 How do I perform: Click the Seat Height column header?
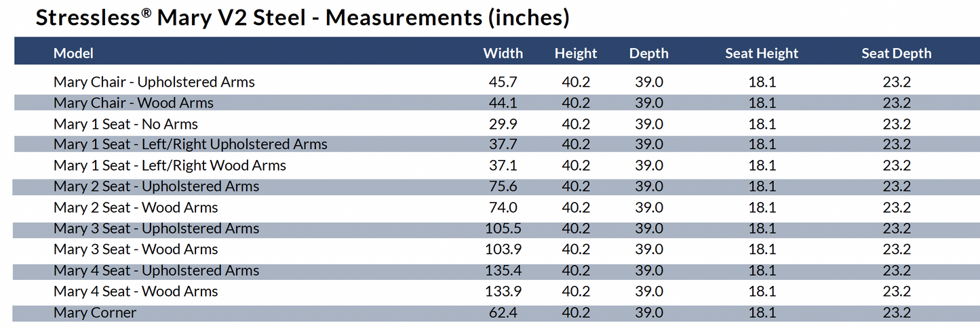pyautogui.click(x=762, y=53)
